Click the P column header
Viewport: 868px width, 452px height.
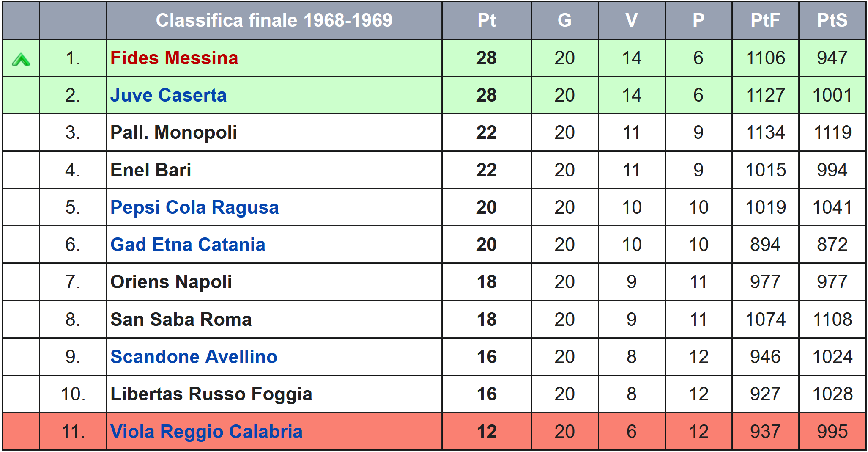pos(698,20)
